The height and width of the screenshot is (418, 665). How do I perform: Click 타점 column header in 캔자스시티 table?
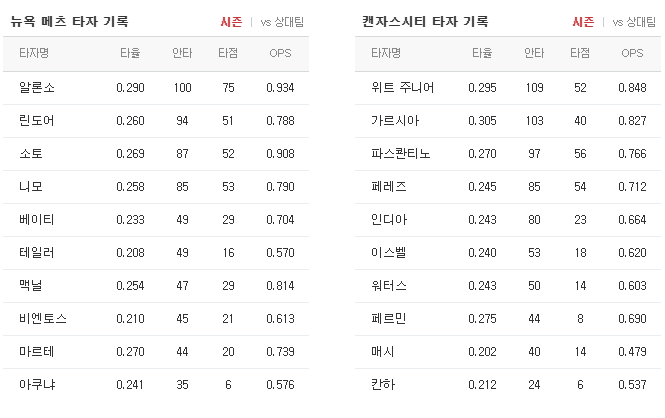(580, 53)
